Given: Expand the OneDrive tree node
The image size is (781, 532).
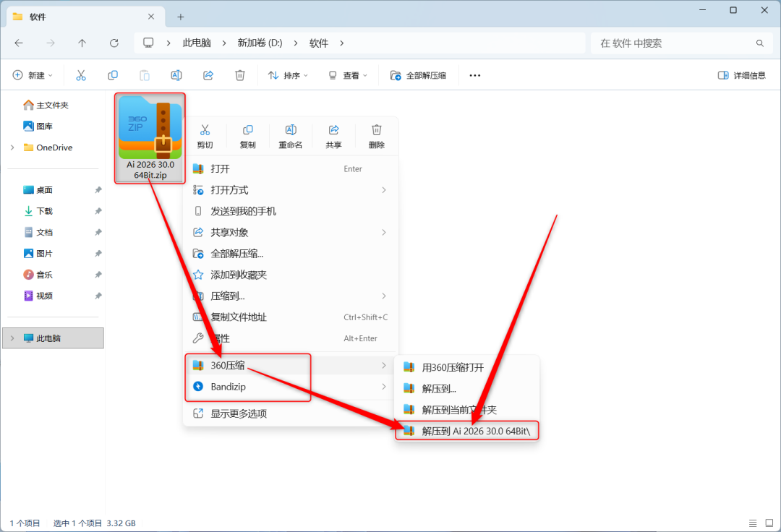Looking at the screenshot, I should [x=12, y=147].
